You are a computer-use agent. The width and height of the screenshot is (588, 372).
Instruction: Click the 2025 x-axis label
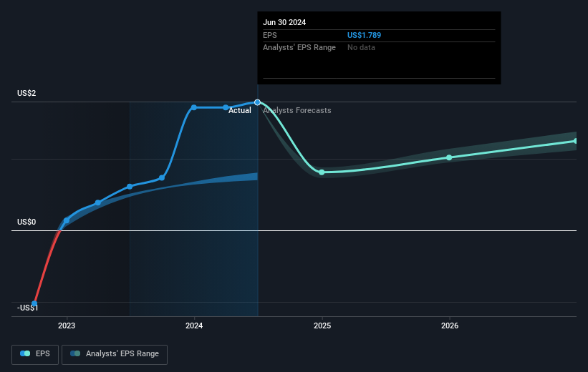(x=322, y=326)
